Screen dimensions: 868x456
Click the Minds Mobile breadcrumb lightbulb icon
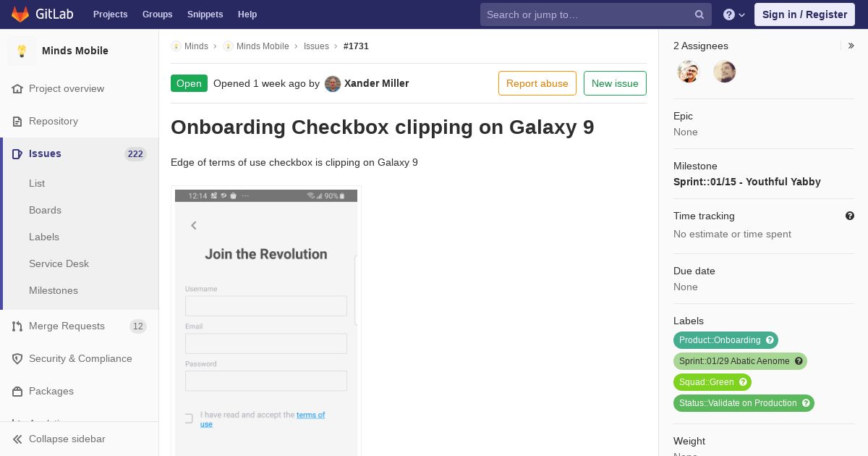[x=228, y=46]
